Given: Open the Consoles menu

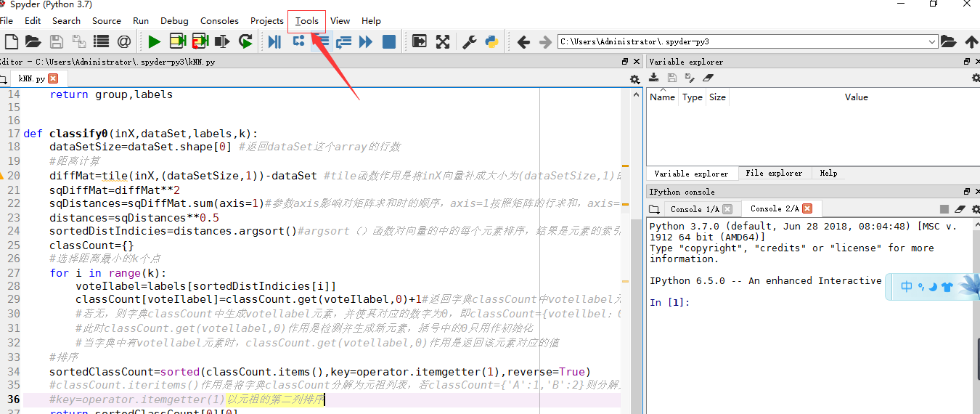Looking at the screenshot, I should pyautogui.click(x=219, y=20).
